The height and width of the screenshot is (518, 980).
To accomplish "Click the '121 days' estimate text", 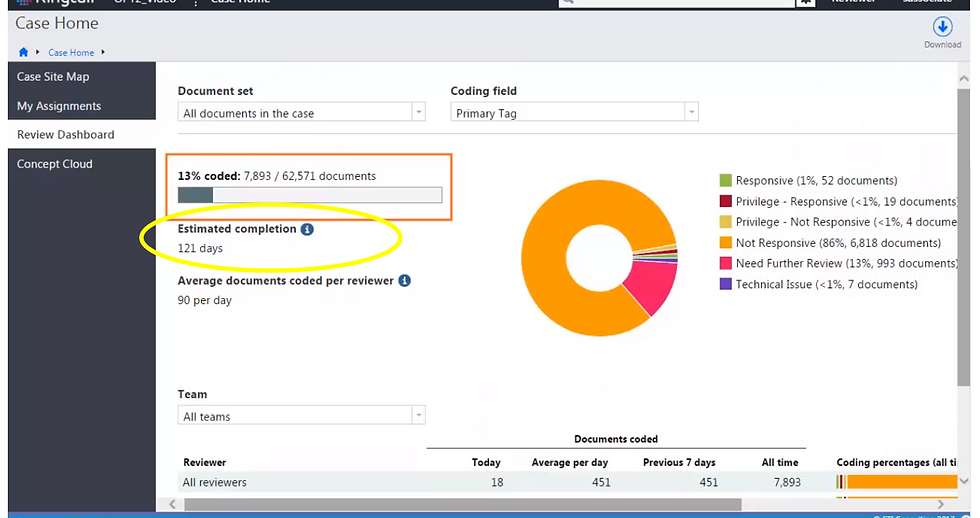I will [200, 249].
